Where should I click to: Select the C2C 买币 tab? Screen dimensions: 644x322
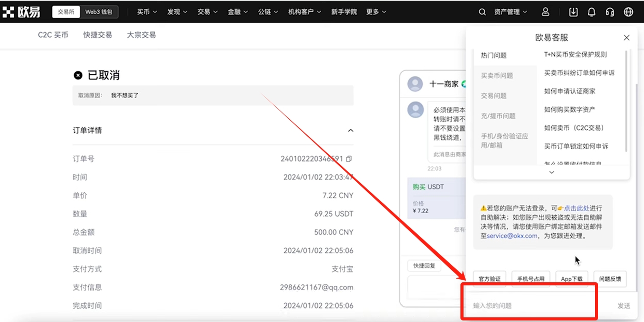(x=53, y=35)
